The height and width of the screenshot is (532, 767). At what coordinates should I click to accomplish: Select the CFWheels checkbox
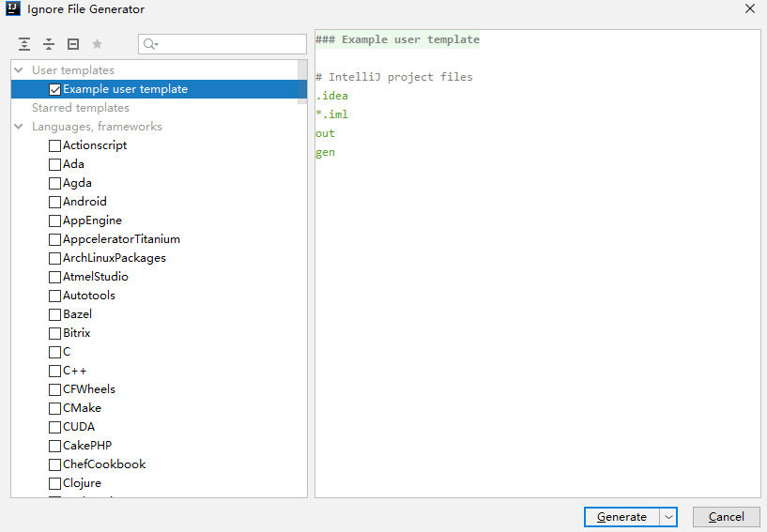tap(54, 389)
